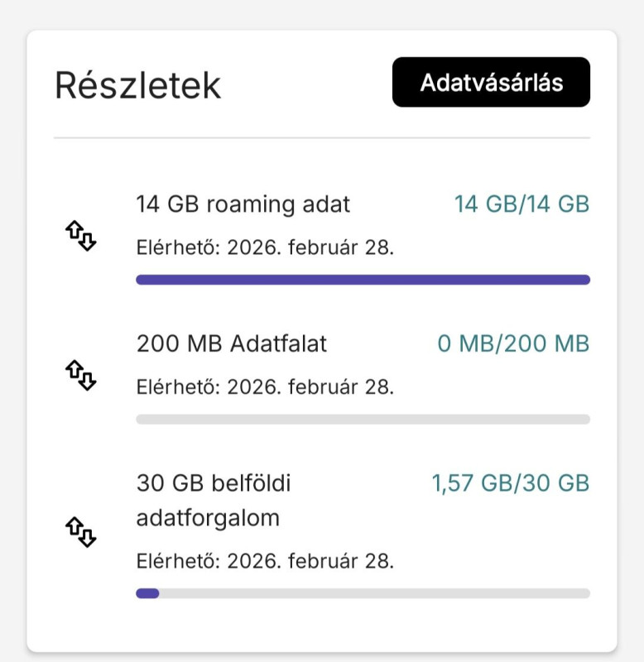
Task: Click the Részletek heading
Action: [137, 85]
